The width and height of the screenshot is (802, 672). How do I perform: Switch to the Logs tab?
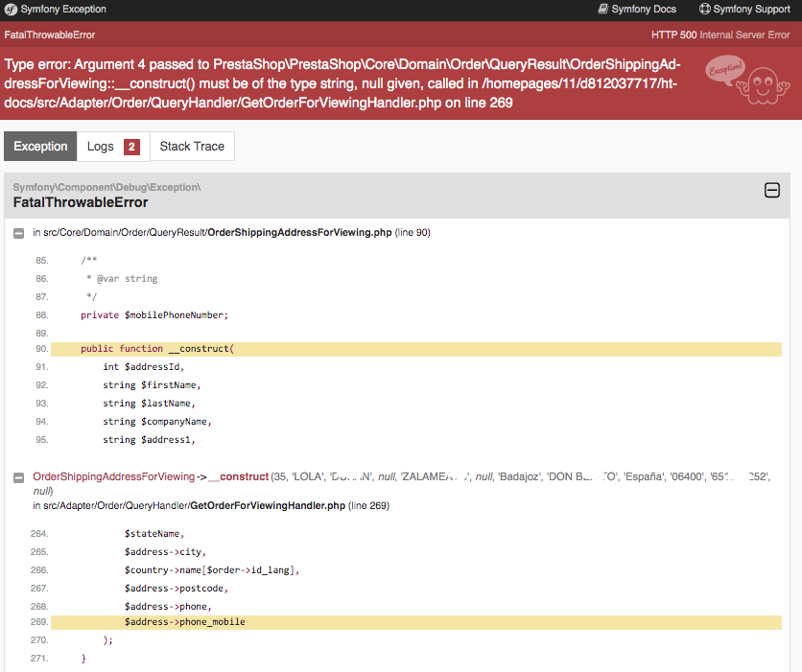click(113, 147)
